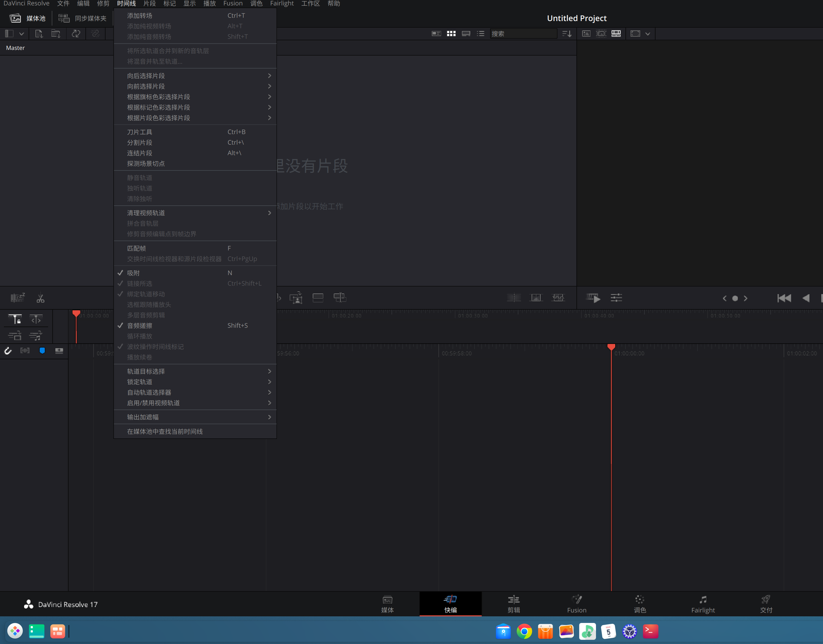Select the list view icon
The width and height of the screenshot is (823, 644).
[480, 34]
